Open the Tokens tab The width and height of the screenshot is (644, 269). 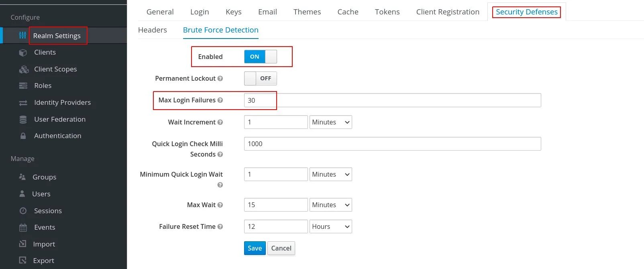tap(387, 12)
